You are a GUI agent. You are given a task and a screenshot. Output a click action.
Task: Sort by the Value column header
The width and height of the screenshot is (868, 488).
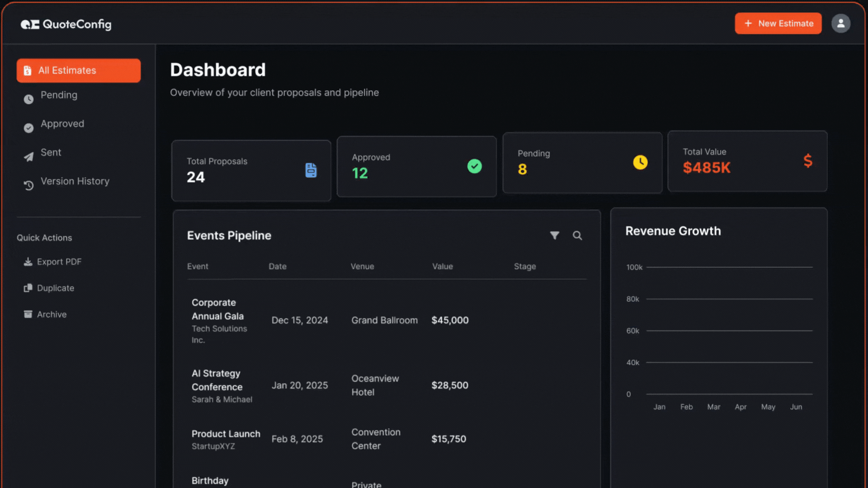pos(442,267)
